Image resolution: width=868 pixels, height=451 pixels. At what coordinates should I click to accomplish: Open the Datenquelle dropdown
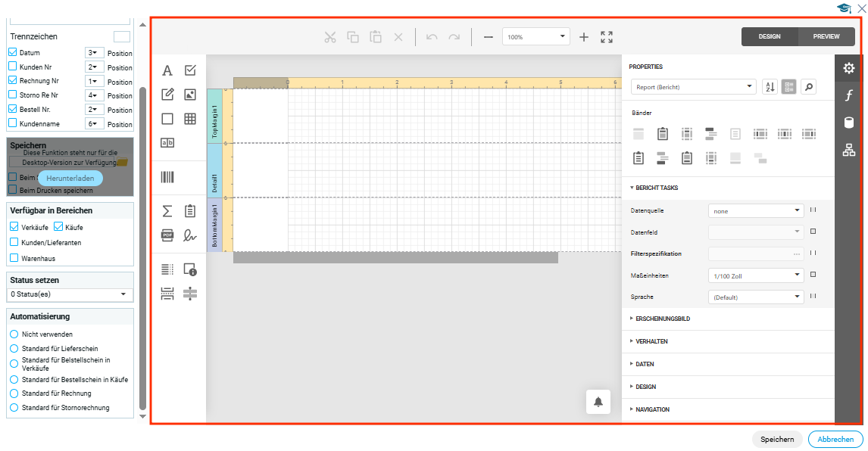[755, 211]
